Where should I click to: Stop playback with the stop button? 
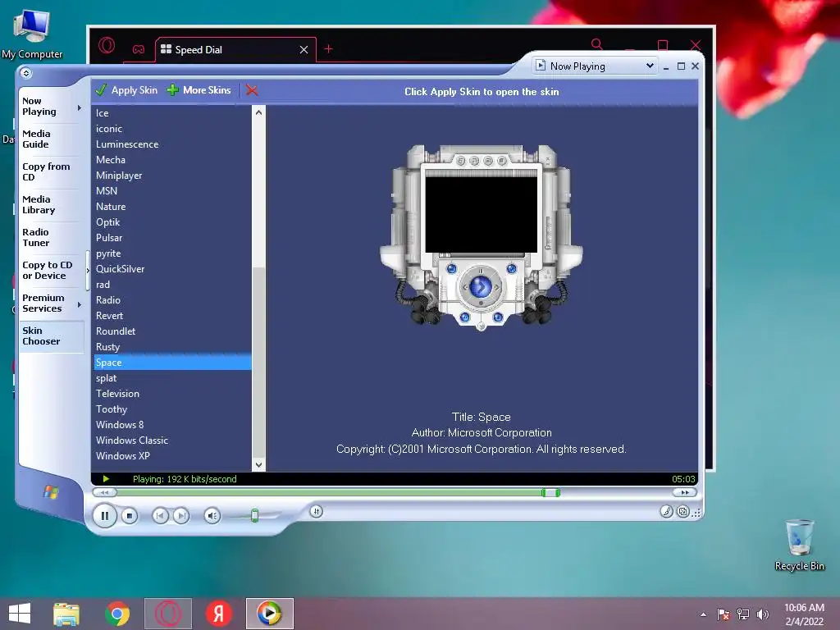tap(129, 516)
